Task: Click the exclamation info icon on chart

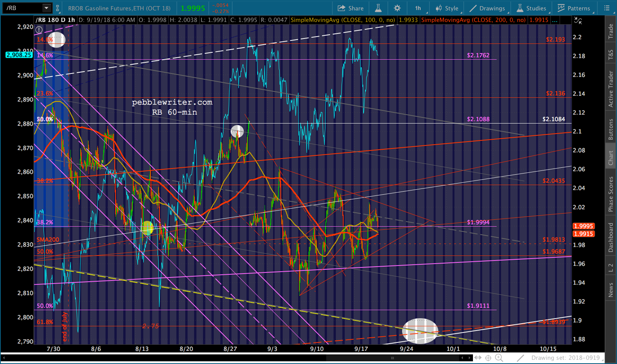Action: click(39, 30)
